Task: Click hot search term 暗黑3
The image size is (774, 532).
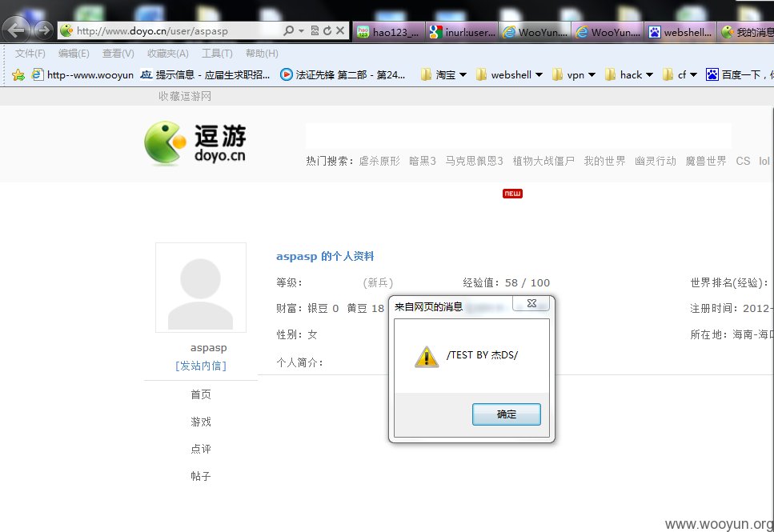Action: [423, 161]
